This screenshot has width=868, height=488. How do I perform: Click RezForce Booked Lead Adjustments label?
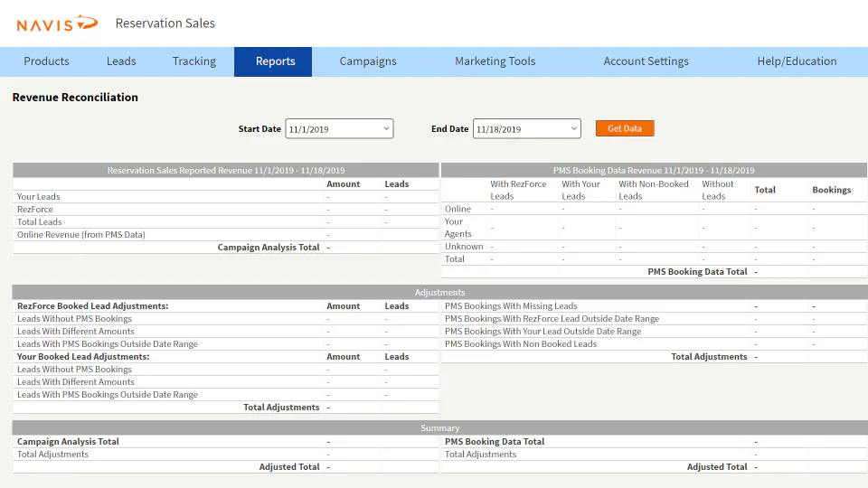coord(92,306)
